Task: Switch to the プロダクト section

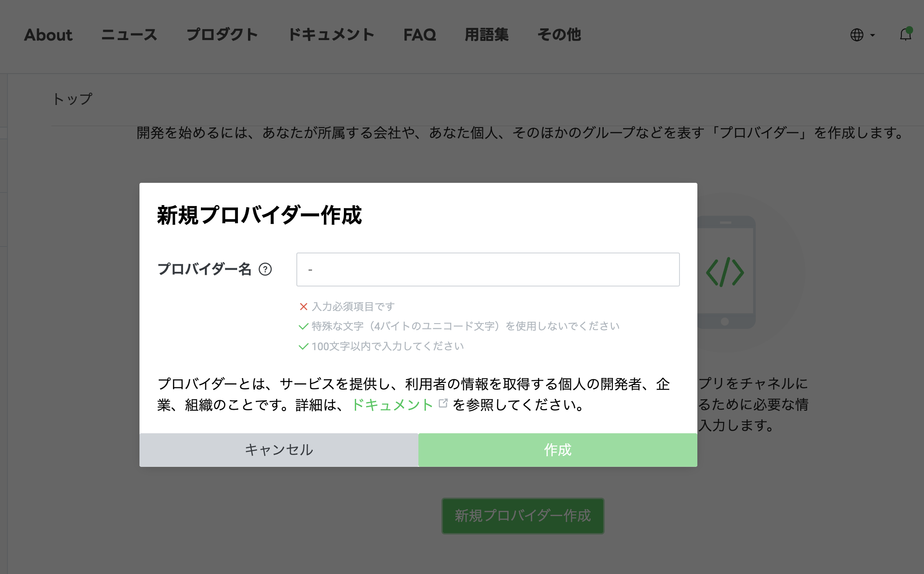Action: pyautogui.click(x=222, y=35)
